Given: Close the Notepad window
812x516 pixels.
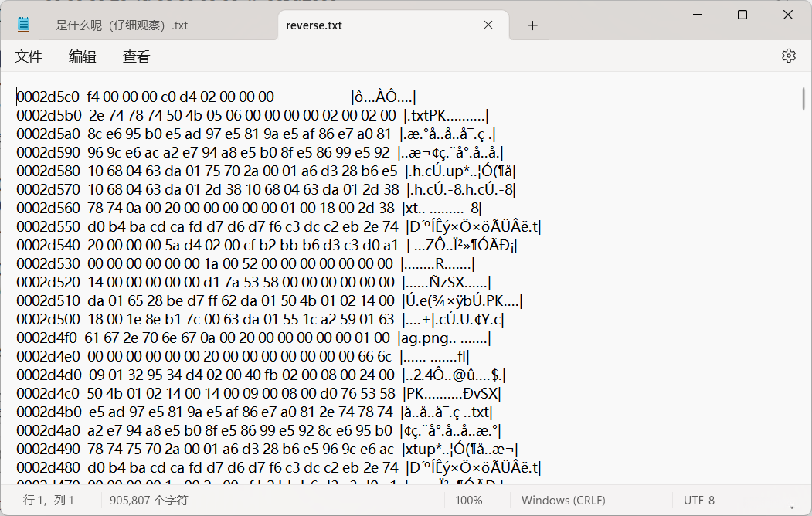Looking at the screenshot, I should [x=787, y=15].
